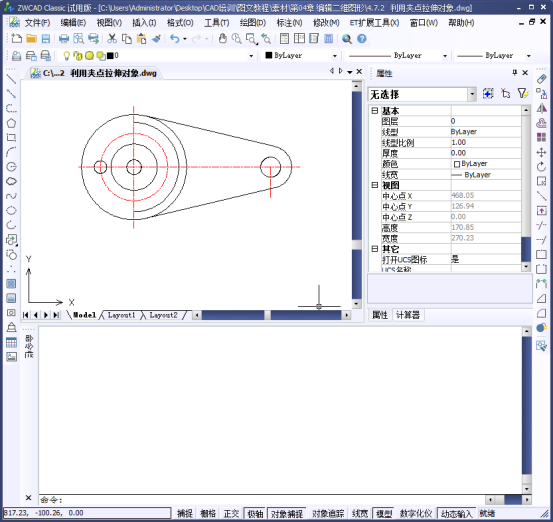Click the Quick Select icon in properties
Viewport: 553px width, 522px height.
point(523,94)
